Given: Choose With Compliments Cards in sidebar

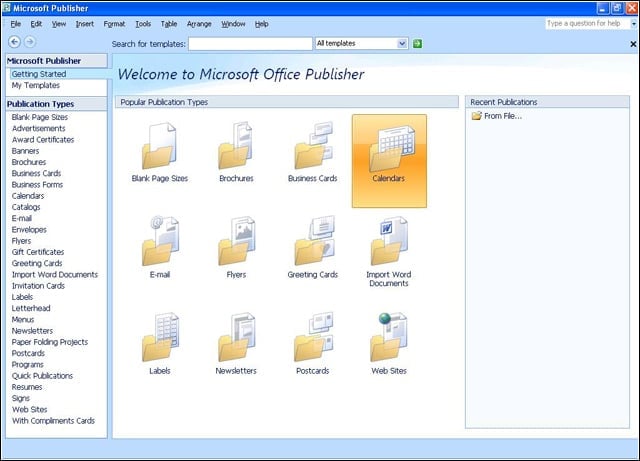Looking at the screenshot, I should pos(53,421).
